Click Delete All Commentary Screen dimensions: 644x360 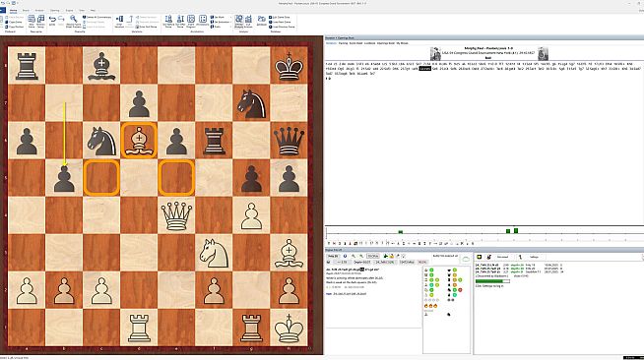(x=97, y=18)
